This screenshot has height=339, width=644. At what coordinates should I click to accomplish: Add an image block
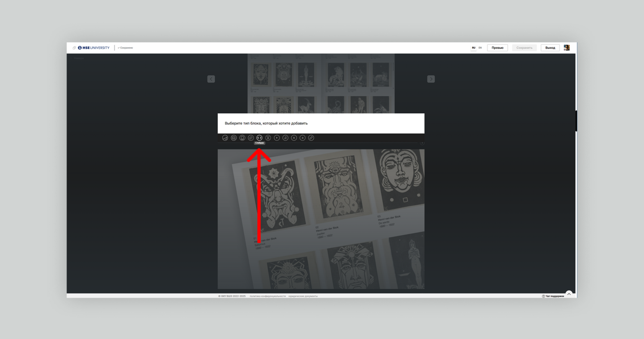point(225,138)
